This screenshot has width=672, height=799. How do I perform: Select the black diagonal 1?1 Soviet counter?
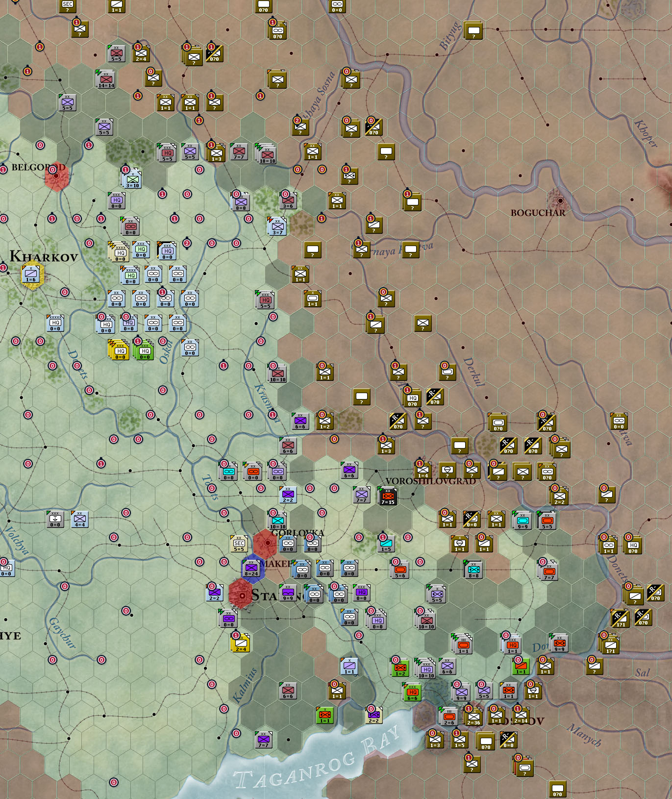click(621, 618)
